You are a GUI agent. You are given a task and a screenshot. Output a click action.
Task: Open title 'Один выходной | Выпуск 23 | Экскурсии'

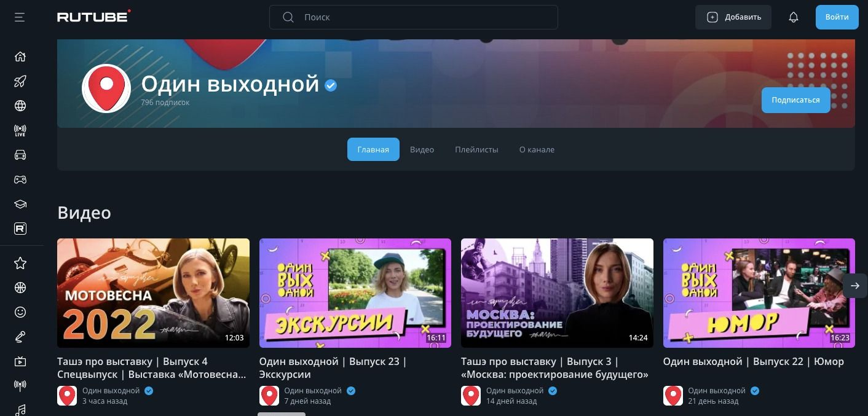(333, 367)
